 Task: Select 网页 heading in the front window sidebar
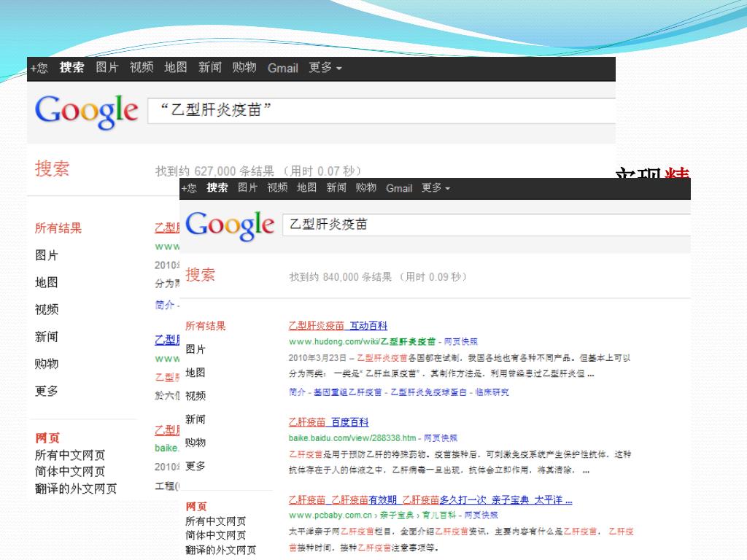pyautogui.click(x=196, y=507)
